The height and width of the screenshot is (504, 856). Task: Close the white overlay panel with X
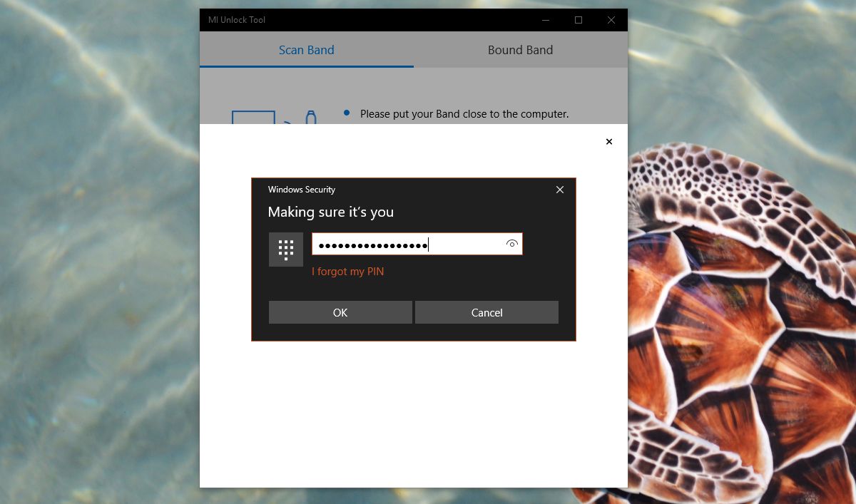(609, 142)
